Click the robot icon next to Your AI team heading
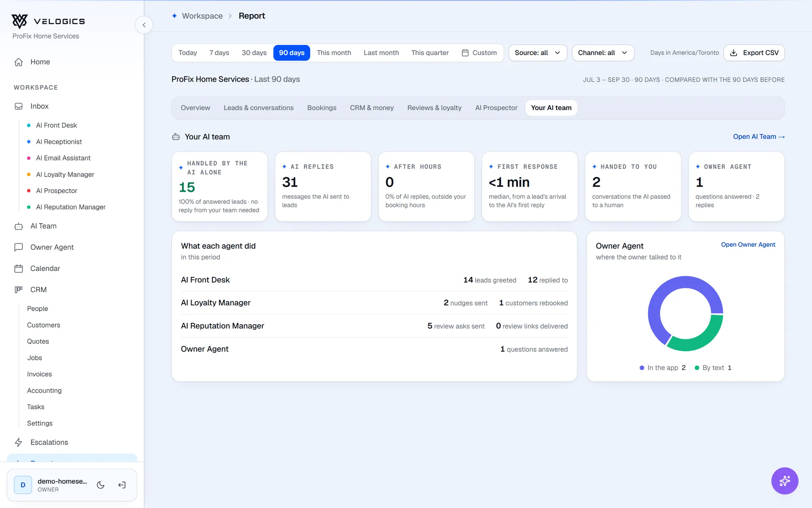812x508 pixels. 176,137
